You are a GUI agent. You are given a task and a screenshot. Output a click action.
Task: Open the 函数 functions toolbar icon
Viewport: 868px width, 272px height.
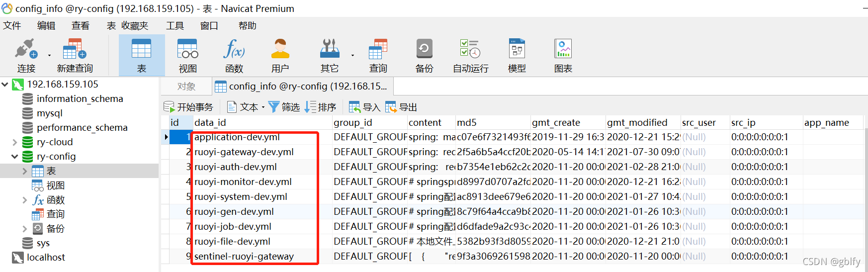tap(234, 55)
